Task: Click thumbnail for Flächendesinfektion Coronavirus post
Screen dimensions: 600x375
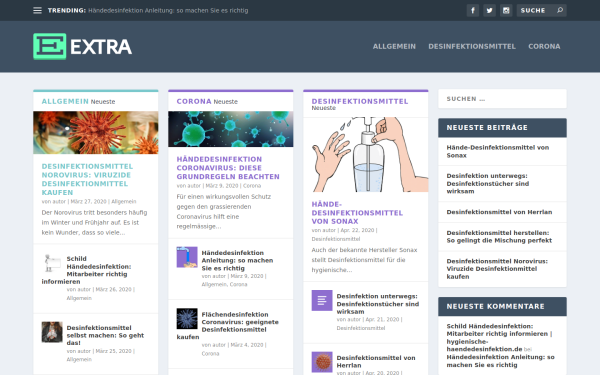Action: [187, 318]
